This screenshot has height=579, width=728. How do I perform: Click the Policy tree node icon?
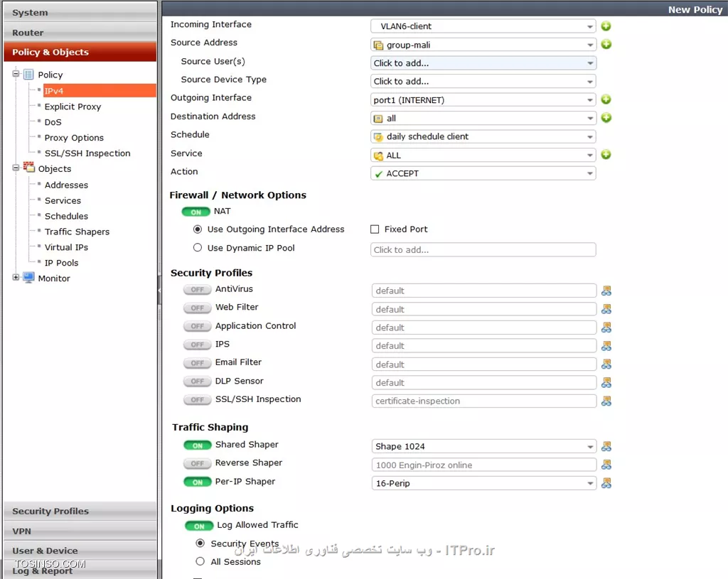(x=28, y=74)
